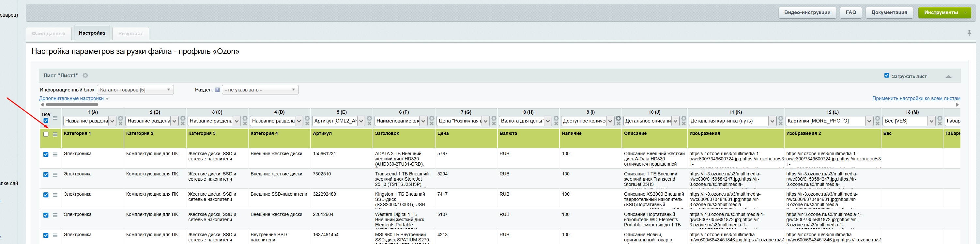Toggle the Загружать лист checkbox
980x244 pixels.
pos(887,75)
